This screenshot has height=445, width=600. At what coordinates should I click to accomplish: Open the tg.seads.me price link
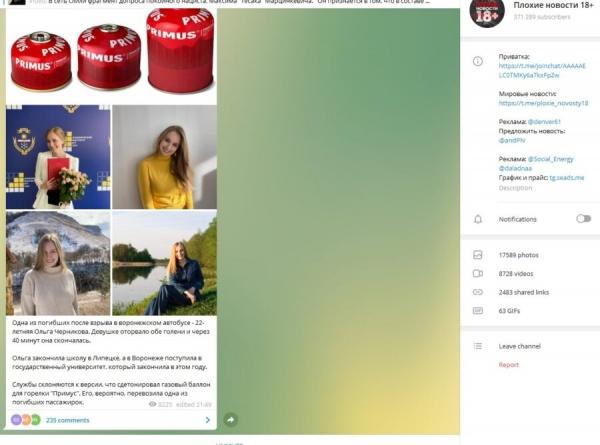pyautogui.click(x=567, y=178)
